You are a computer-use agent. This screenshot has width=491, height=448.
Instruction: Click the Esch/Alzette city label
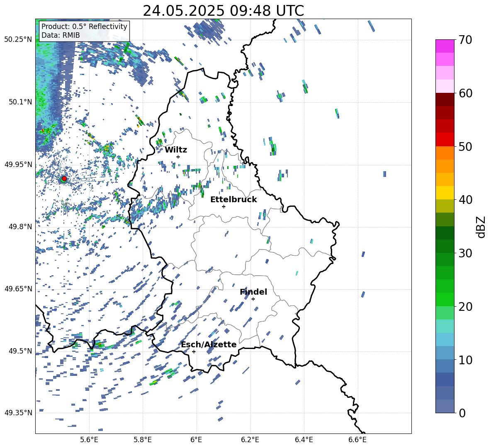point(209,344)
